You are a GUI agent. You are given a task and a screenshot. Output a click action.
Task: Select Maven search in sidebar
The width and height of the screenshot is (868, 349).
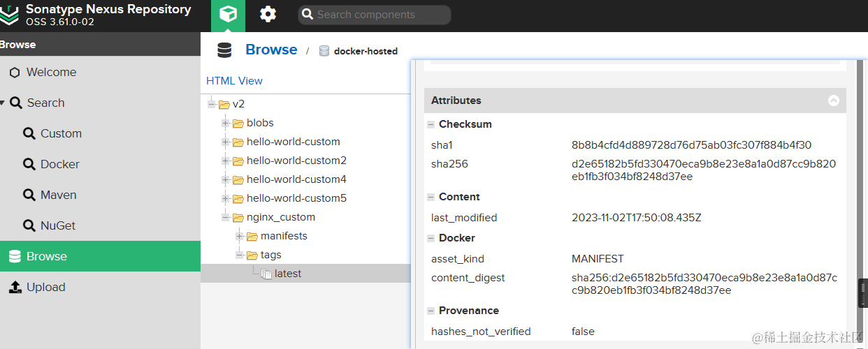point(100,195)
